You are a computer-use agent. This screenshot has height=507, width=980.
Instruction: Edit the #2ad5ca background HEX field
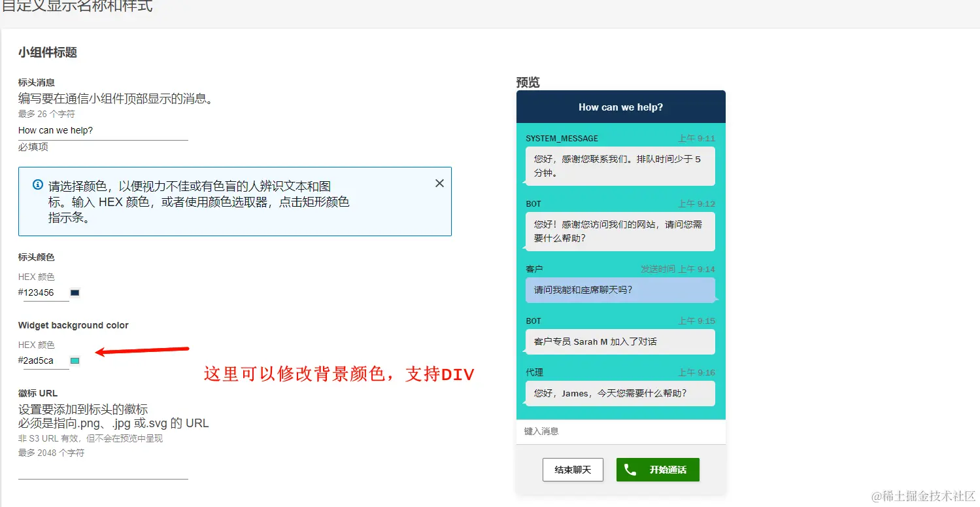click(46, 360)
